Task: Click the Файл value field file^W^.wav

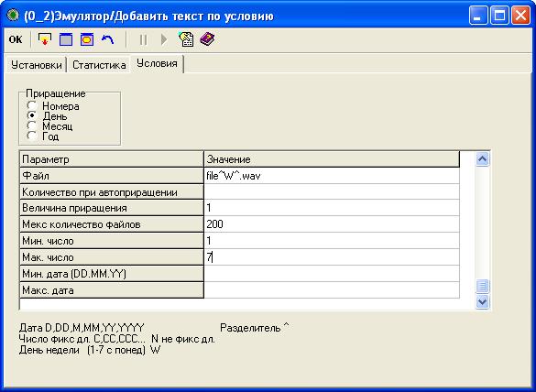Action: (332, 176)
